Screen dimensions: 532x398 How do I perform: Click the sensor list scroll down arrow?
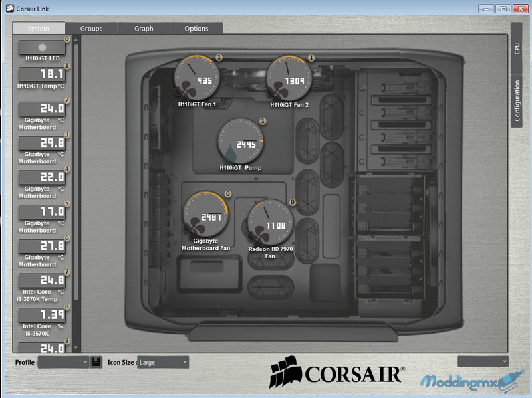tap(76, 348)
